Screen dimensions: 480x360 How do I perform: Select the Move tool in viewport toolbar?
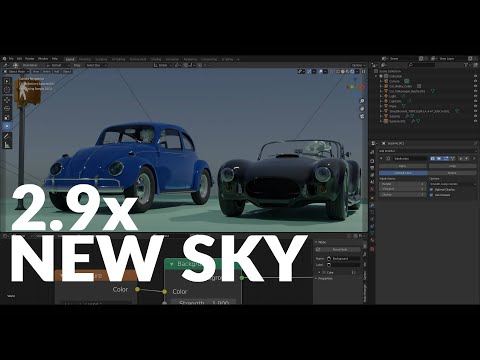coord(7,100)
